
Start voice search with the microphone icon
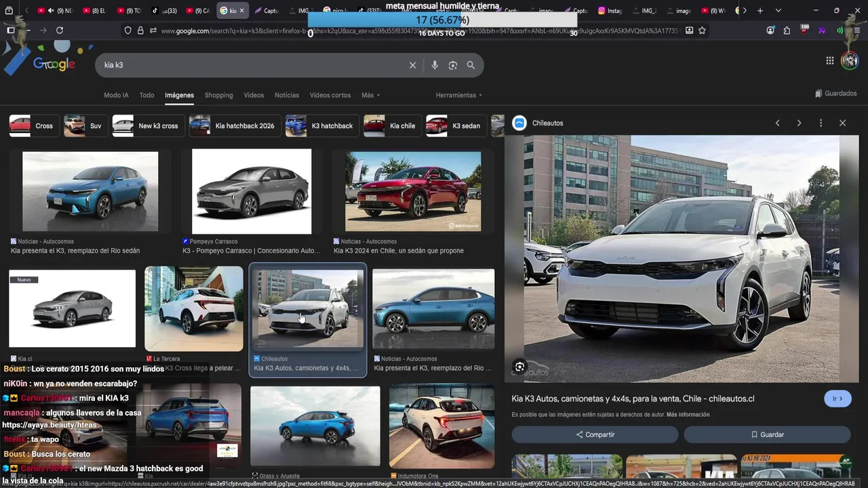[435, 65]
